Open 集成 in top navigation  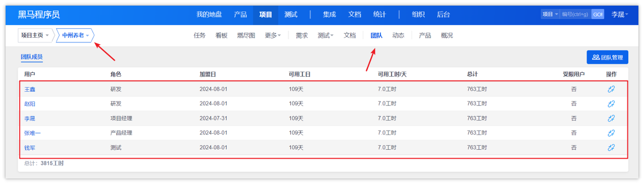pyautogui.click(x=330, y=15)
